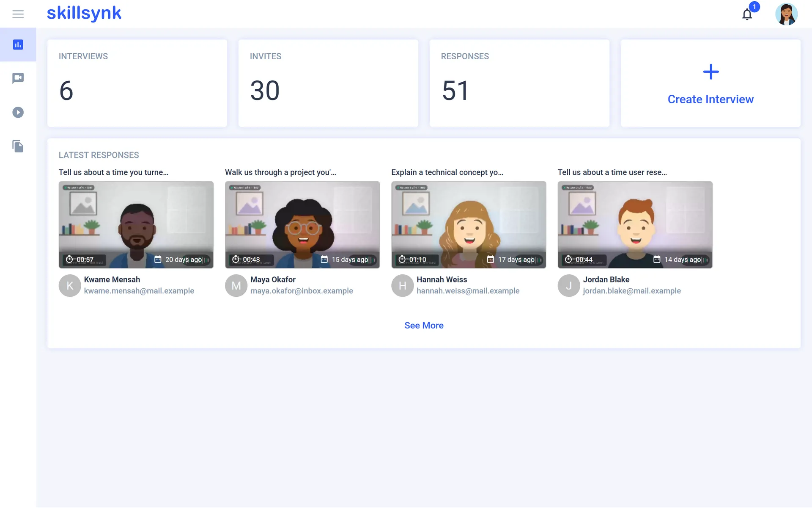Open the Responses stat card
Screen dimensions: 812x508
pos(519,83)
